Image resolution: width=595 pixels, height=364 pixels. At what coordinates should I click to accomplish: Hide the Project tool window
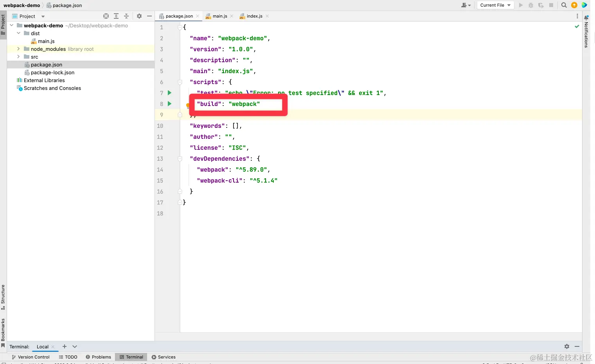(149, 16)
